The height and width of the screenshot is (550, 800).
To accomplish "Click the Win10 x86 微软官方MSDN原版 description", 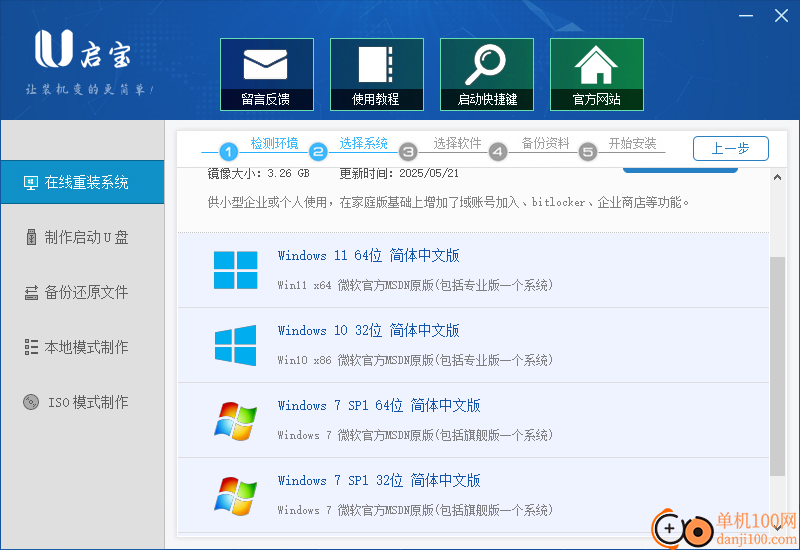I will [415, 360].
